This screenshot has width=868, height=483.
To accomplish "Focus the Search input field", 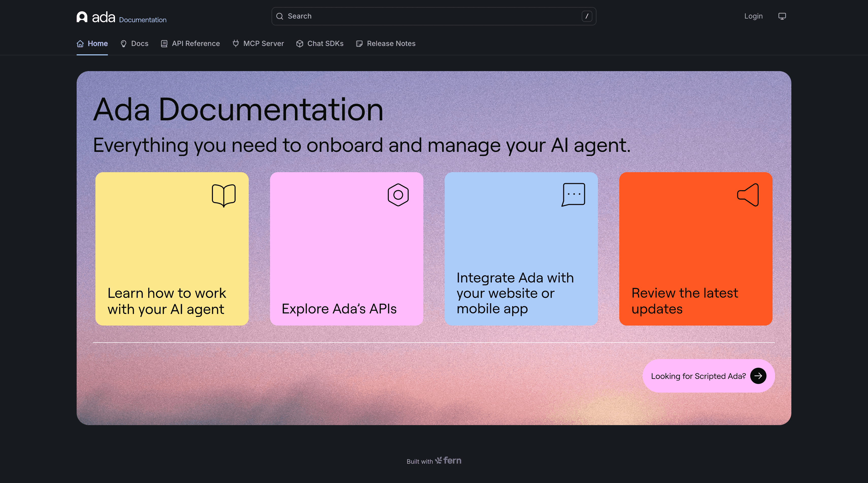I will [x=434, y=16].
